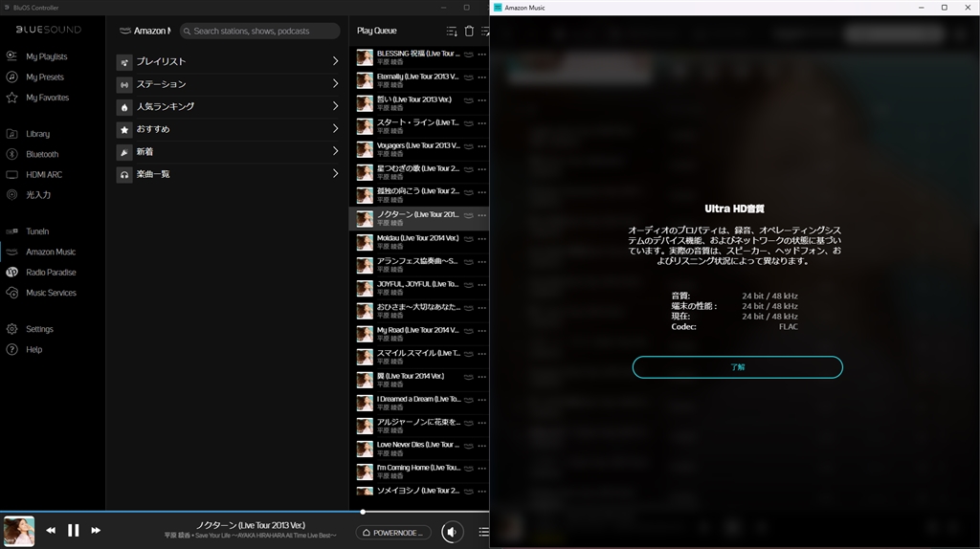Open the Radio Paradise service
Viewport: 980px width, 549px height.
pos(51,273)
